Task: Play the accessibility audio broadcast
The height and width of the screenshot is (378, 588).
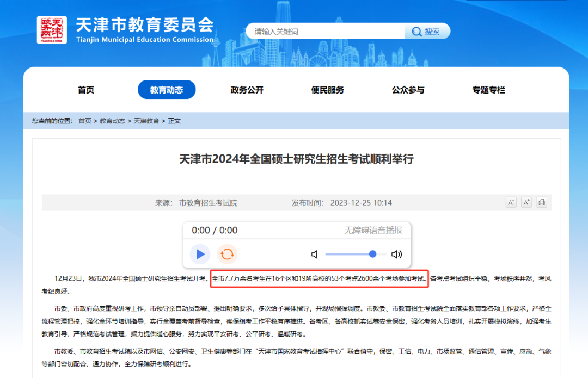Action: (x=200, y=255)
